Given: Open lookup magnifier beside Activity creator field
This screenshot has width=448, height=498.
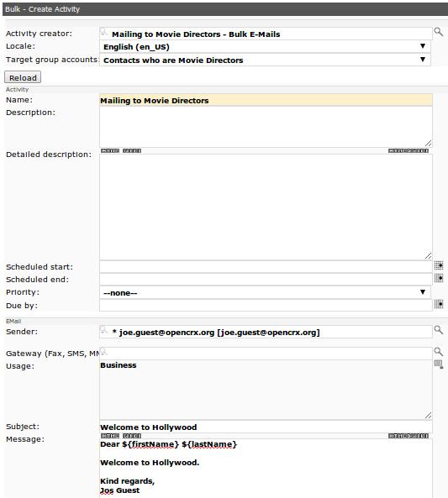Looking at the screenshot, I should 439,32.
